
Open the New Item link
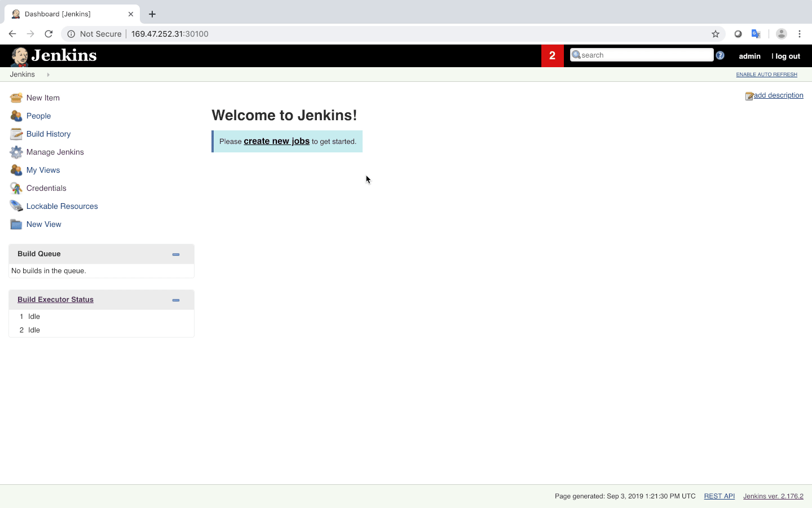(x=43, y=98)
